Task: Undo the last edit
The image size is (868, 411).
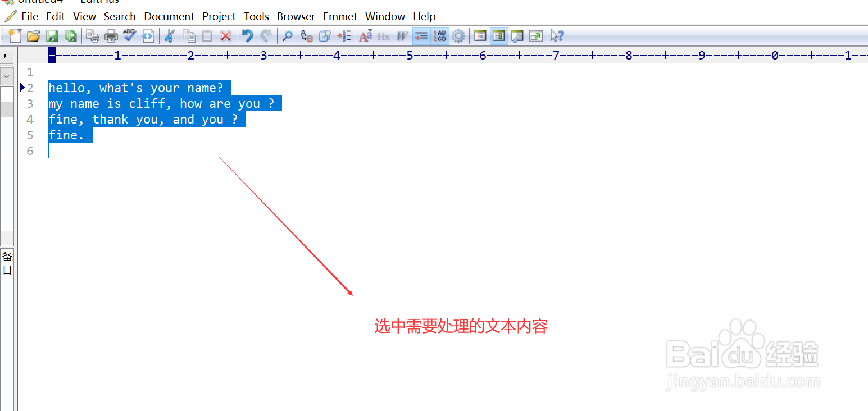Action: pyautogui.click(x=247, y=35)
